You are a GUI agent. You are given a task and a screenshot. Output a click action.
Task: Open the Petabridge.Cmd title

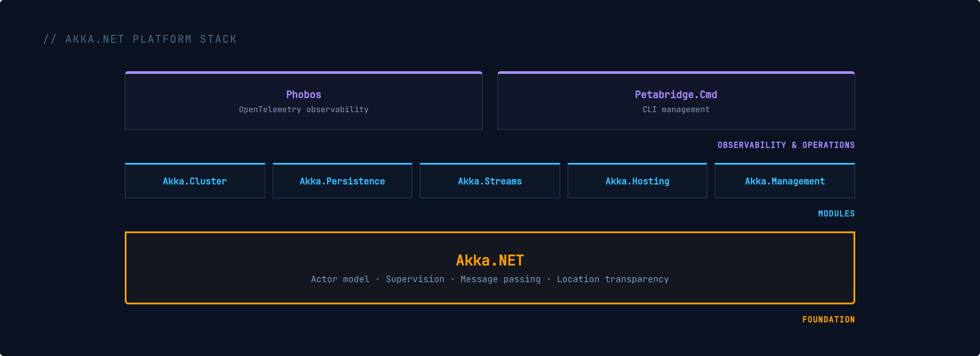(676, 94)
